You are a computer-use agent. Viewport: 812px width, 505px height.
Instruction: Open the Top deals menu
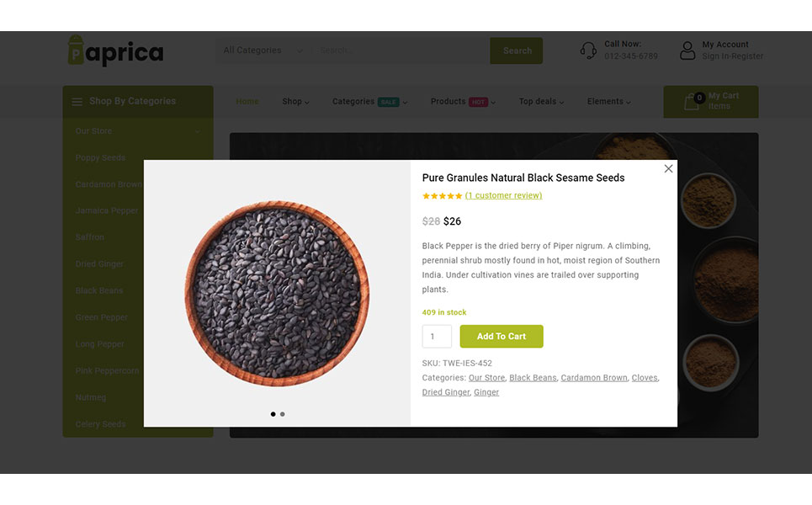[541, 102]
